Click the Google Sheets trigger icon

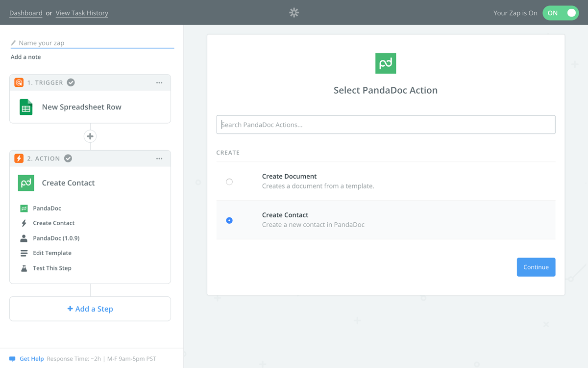26,107
